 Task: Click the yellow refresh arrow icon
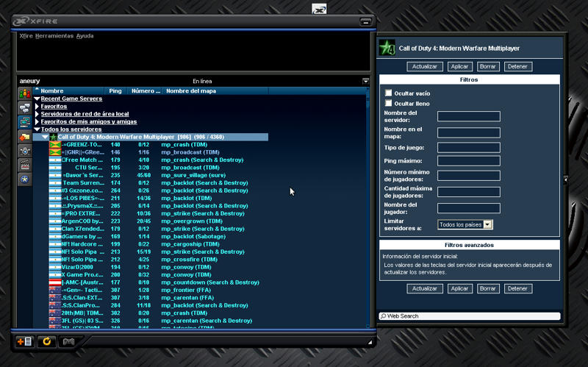click(x=46, y=341)
